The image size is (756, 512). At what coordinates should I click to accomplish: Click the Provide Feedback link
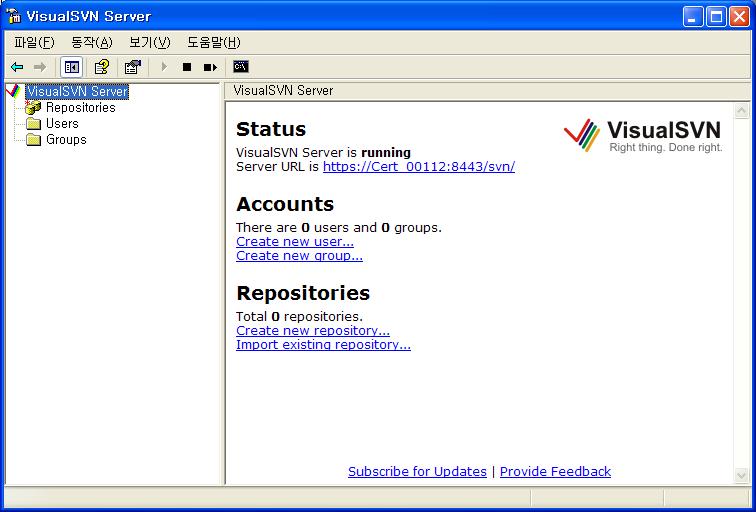(555, 472)
